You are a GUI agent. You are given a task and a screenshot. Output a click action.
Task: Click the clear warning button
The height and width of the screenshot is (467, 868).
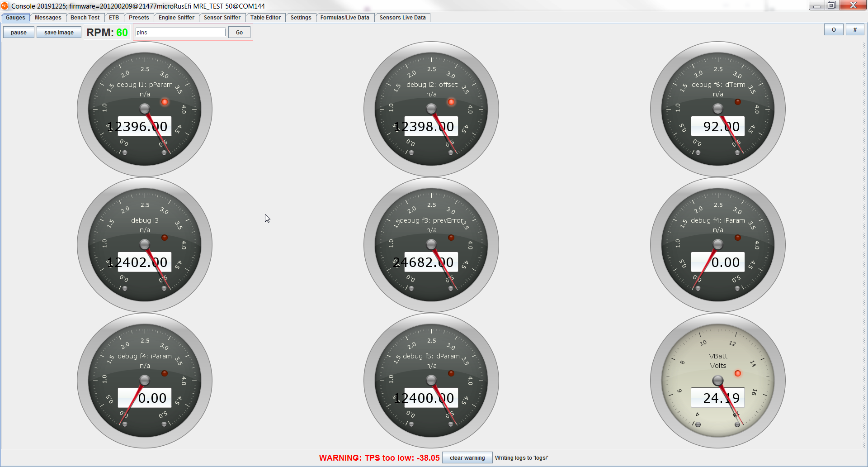pos(467,457)
